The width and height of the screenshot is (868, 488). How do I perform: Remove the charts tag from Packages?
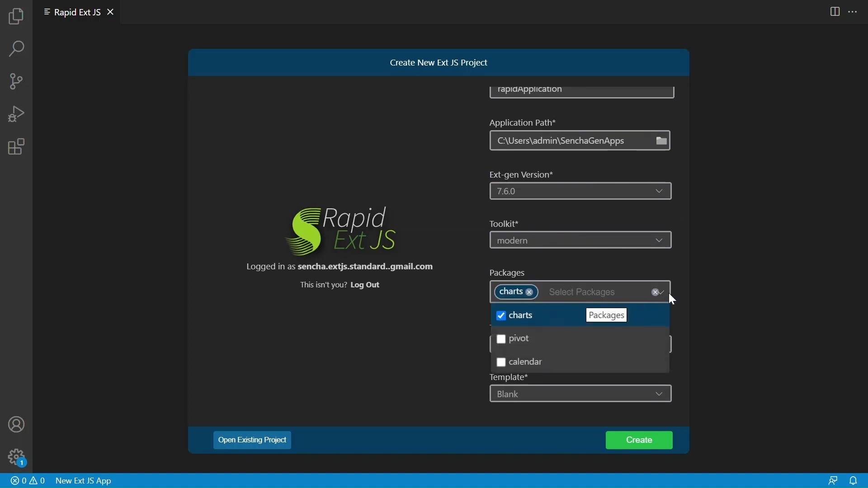(530, 293)
